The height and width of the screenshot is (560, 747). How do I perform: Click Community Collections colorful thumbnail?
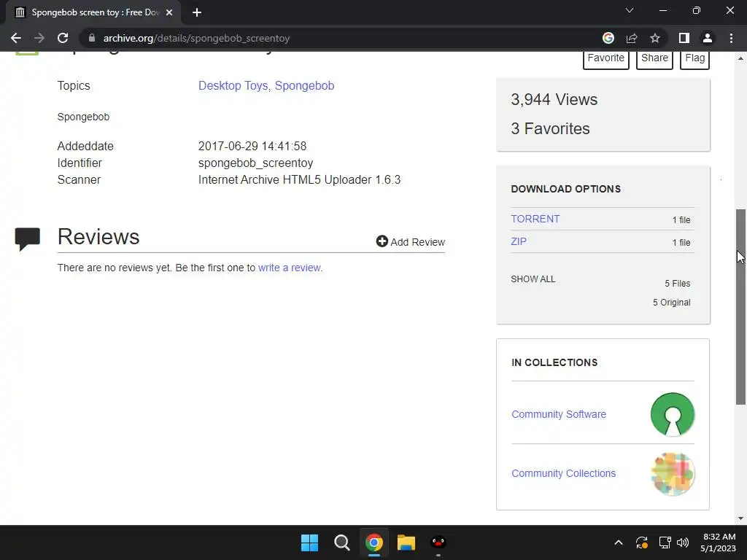[673, 474]
